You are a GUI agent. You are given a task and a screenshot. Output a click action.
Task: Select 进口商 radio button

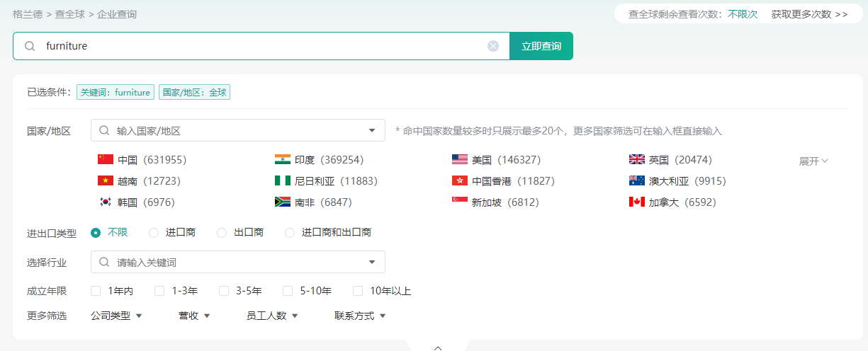(154, 232)
